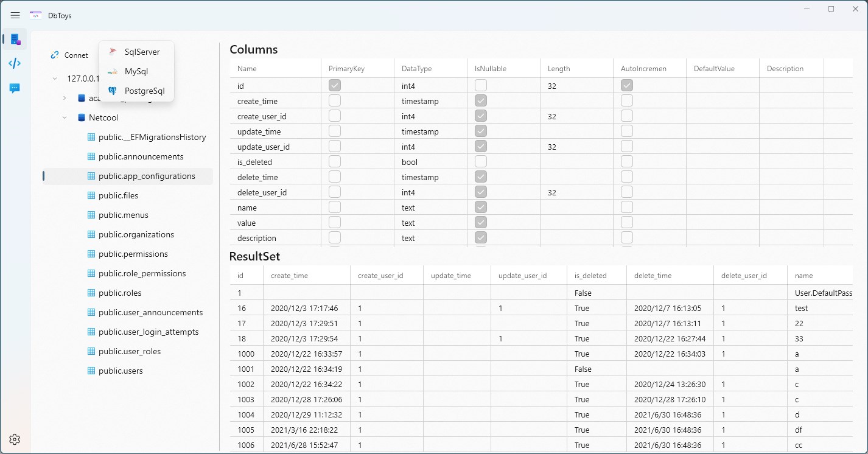Select the database explorer sidebar icon
This screenshot has height=454, width=868.
(x=15, y=40)
